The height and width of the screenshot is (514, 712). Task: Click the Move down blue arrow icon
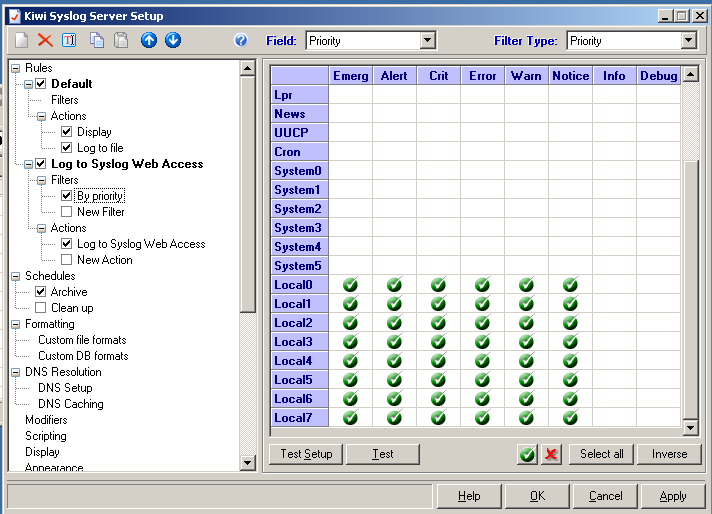(x=173, y=40)
